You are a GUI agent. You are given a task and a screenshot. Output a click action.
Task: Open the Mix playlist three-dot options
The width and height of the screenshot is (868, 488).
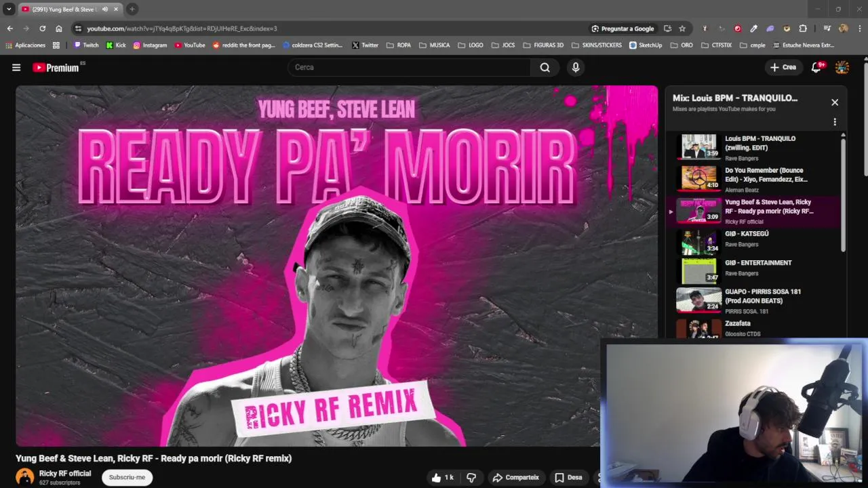coord(835,122)
